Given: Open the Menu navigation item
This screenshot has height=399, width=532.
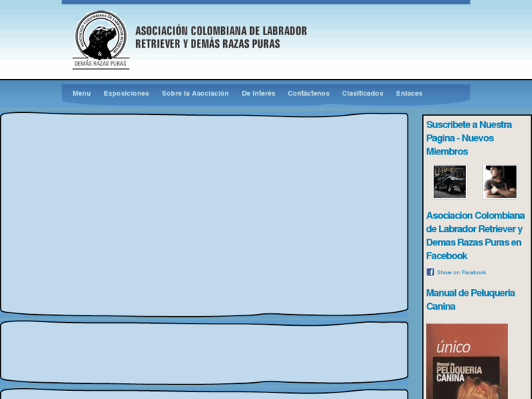Looking at the screenshot, I should [x=81, y=94].
